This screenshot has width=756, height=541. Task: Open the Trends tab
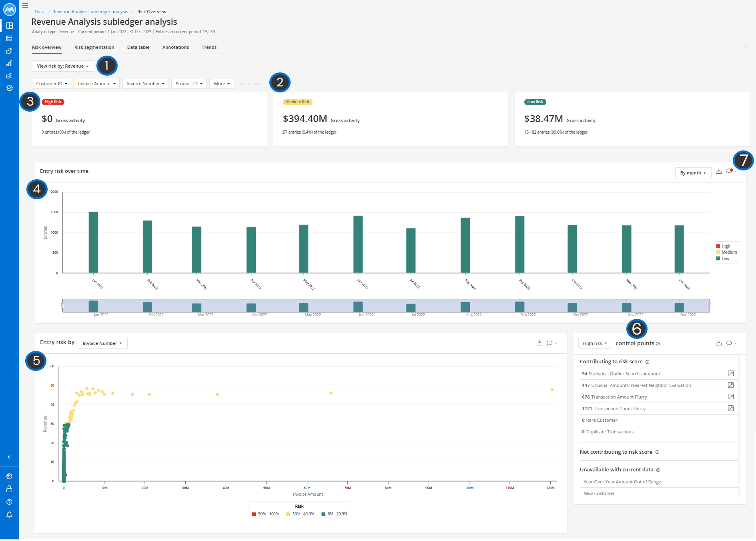209,47
